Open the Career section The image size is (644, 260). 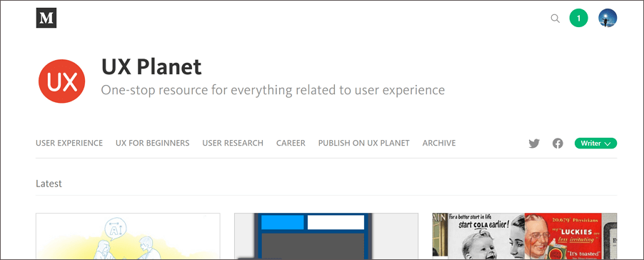(291, 143)
